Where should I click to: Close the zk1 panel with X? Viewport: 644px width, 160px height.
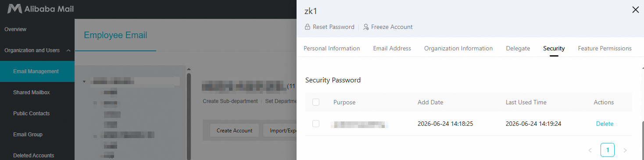pos(635,10)
